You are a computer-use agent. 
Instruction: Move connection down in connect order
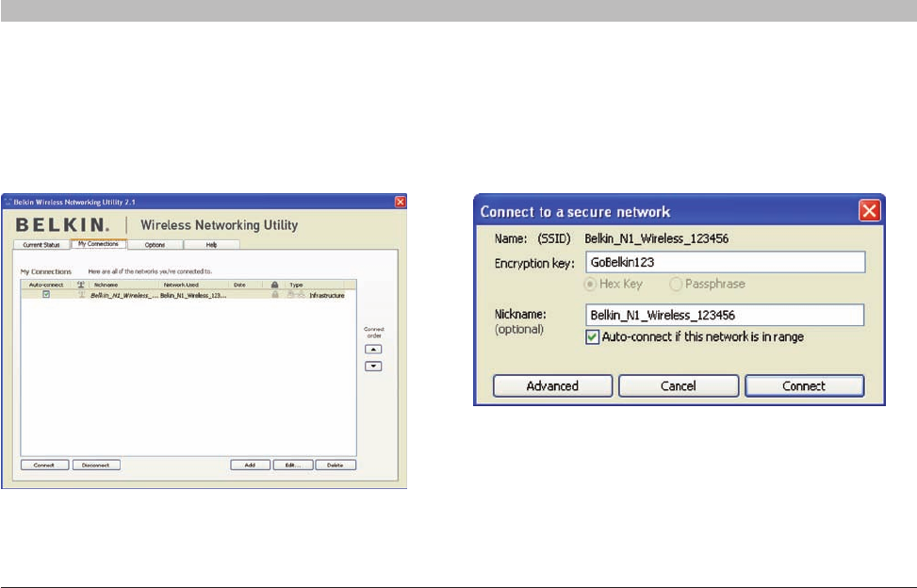pyautogui.click(x=373, y=367)
